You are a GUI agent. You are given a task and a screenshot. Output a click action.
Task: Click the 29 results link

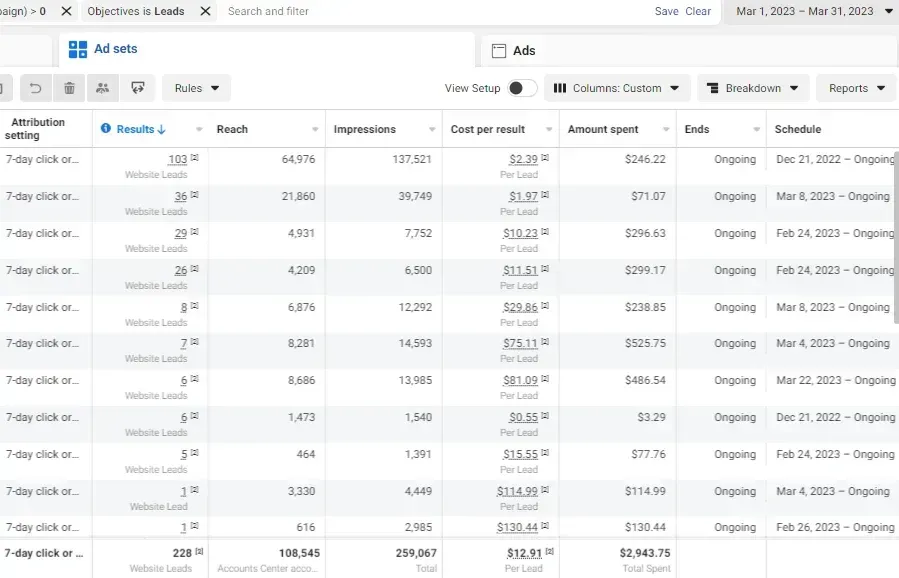pyautogui.click(x=181, y=233)
